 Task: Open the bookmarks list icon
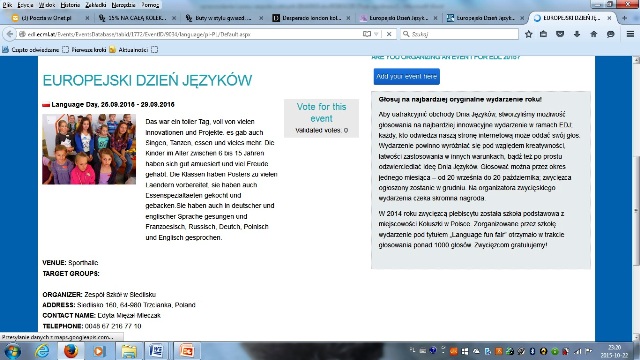(x=543, y=34)
